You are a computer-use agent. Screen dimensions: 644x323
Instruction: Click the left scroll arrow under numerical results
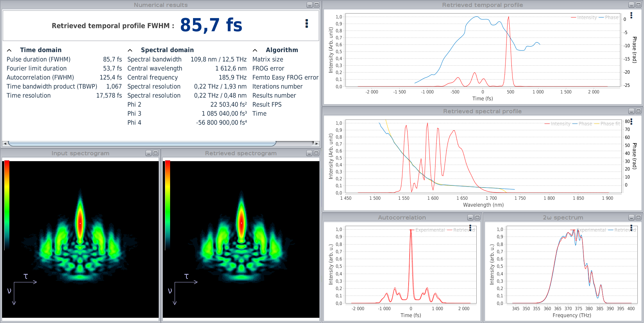[x=5, y=143]
